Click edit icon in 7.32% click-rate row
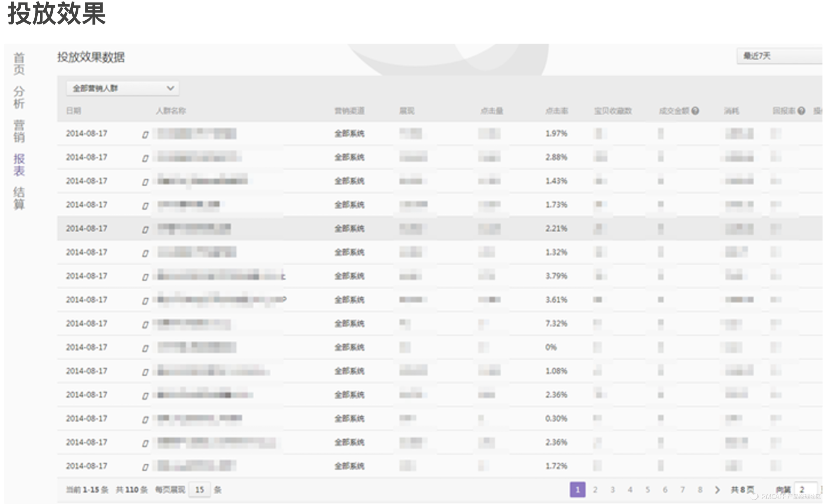Viewport: 825px width, 504px height. tap(145, 324)
